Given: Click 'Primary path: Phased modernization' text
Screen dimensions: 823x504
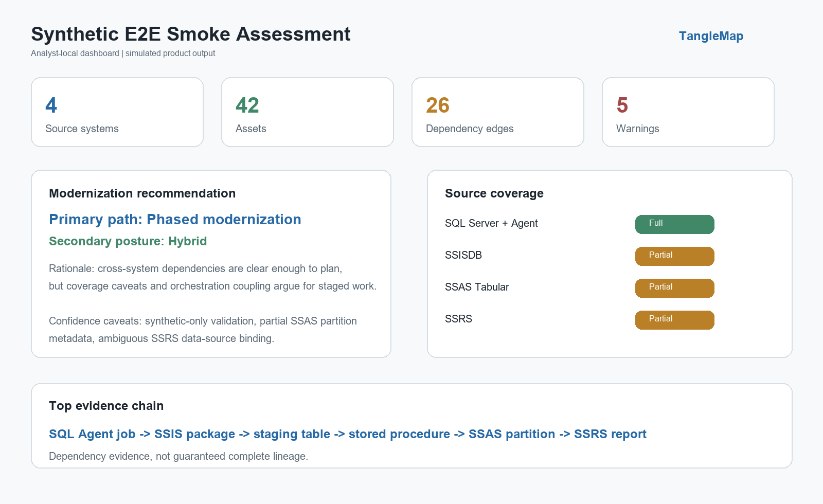Looking at the screenshot, I should pos(175,220).
